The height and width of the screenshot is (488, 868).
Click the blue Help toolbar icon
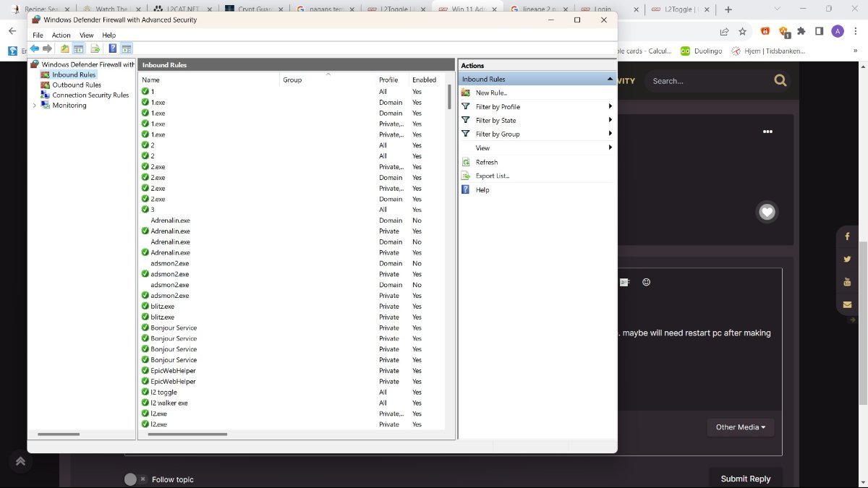click(x=113, y=48)
